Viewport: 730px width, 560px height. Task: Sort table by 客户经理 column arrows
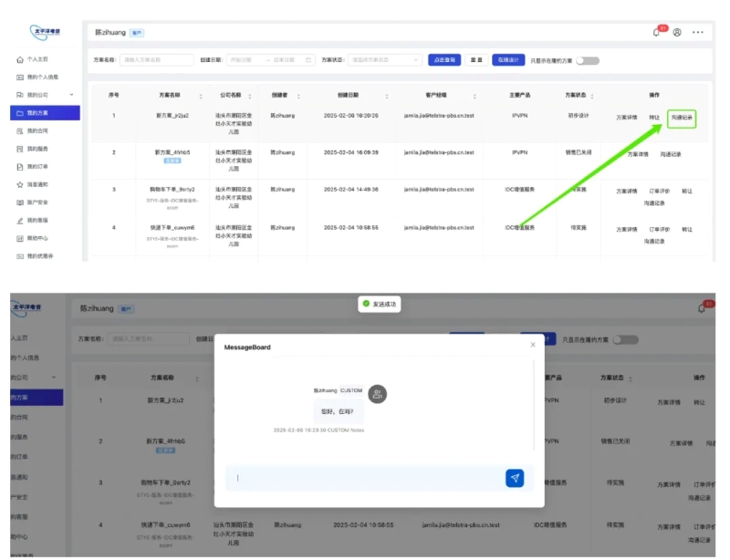click(476, 95)
